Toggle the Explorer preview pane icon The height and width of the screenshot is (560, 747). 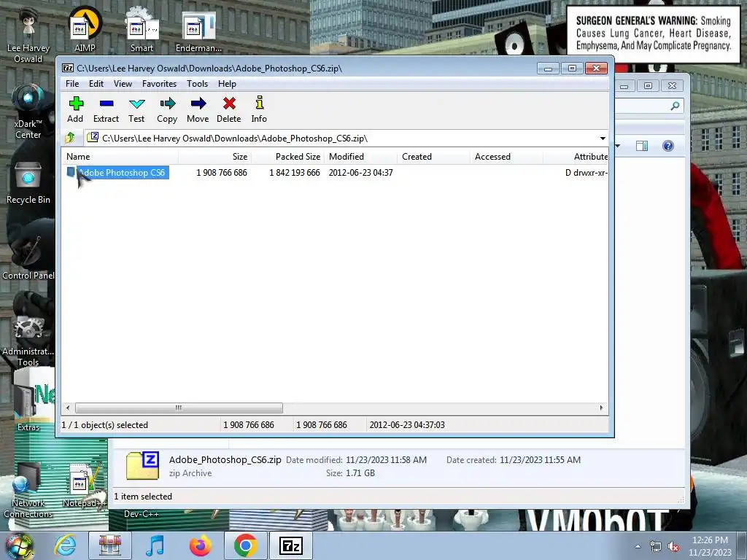pyautogui.click(x=642, y=146)
